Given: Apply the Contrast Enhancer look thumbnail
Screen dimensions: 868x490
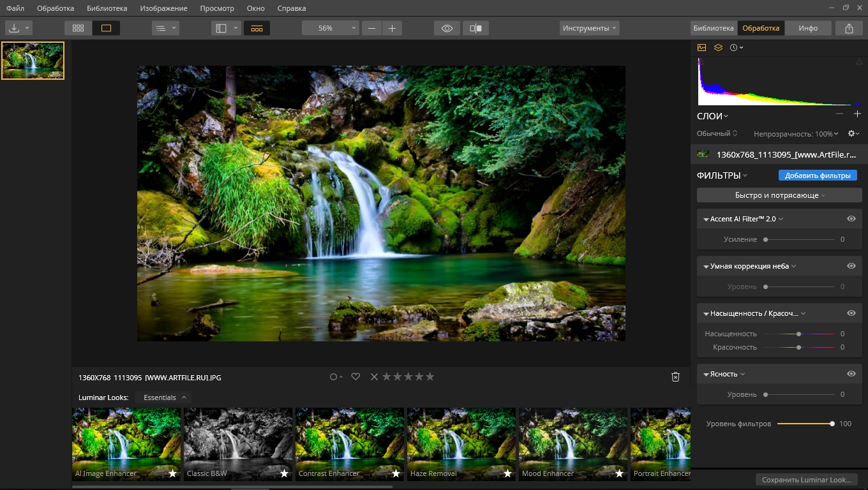Looking at the screenshot, I should click(350, 444).
